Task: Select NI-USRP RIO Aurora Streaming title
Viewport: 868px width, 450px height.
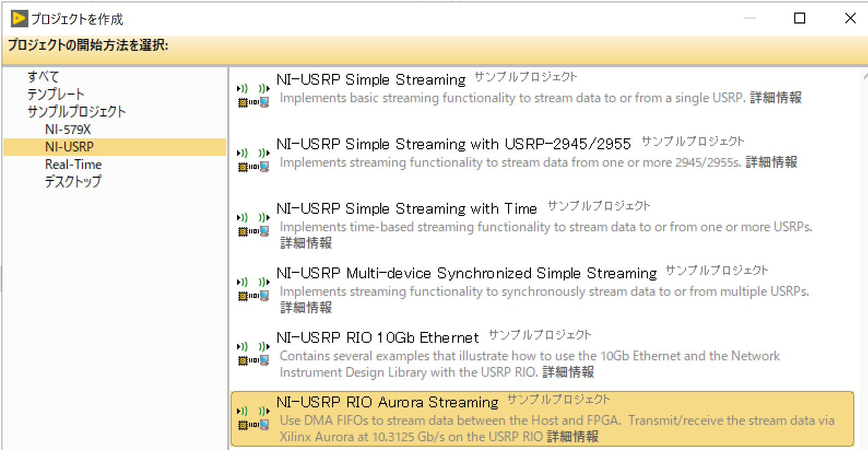Action: click(388, 402)
